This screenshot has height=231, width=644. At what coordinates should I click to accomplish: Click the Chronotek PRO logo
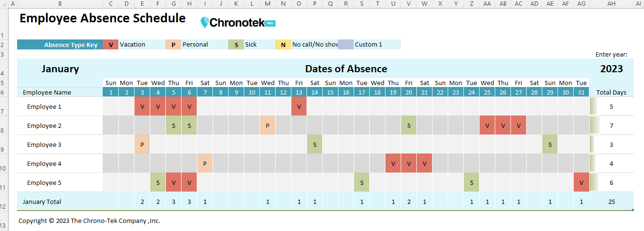[238, 22]
